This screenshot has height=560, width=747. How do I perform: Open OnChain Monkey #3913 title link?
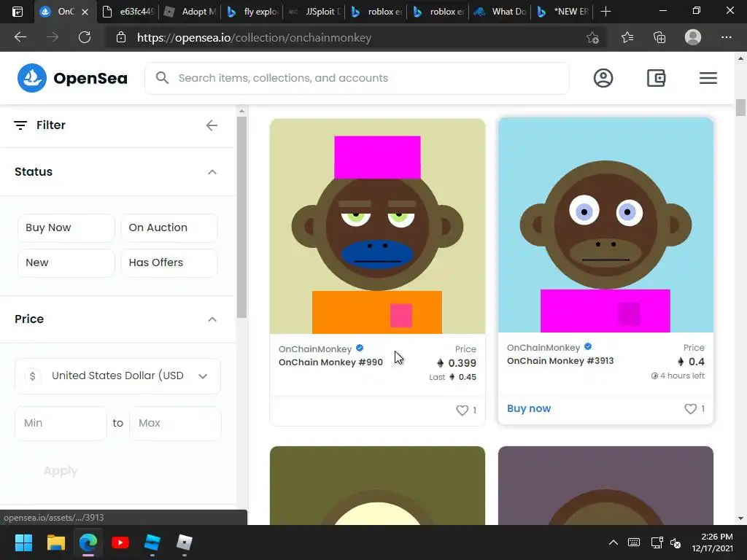pyautogui.click(x=560, y=361)
